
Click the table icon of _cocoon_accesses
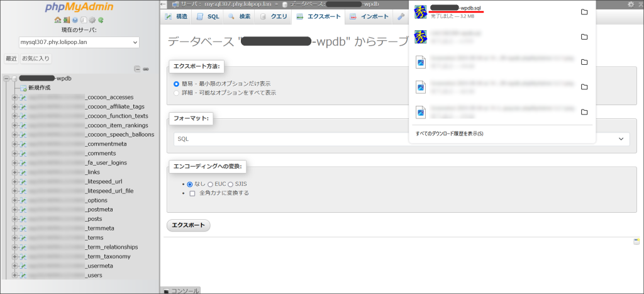tap(23, 98)
